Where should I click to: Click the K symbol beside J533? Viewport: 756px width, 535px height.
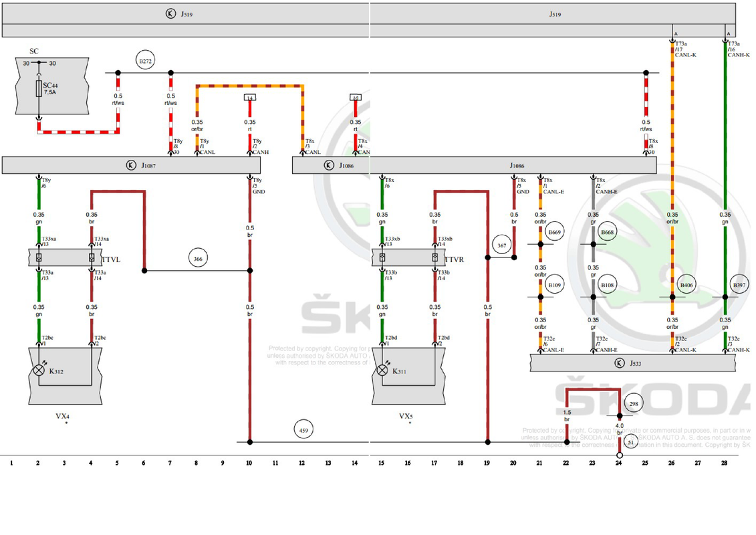click(620, 362)
